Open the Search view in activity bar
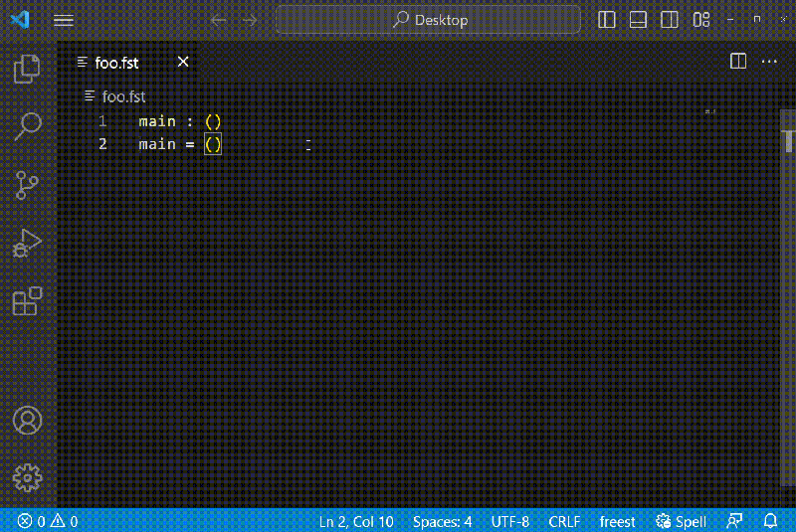 pyautogui.click(x=28, y=126)
